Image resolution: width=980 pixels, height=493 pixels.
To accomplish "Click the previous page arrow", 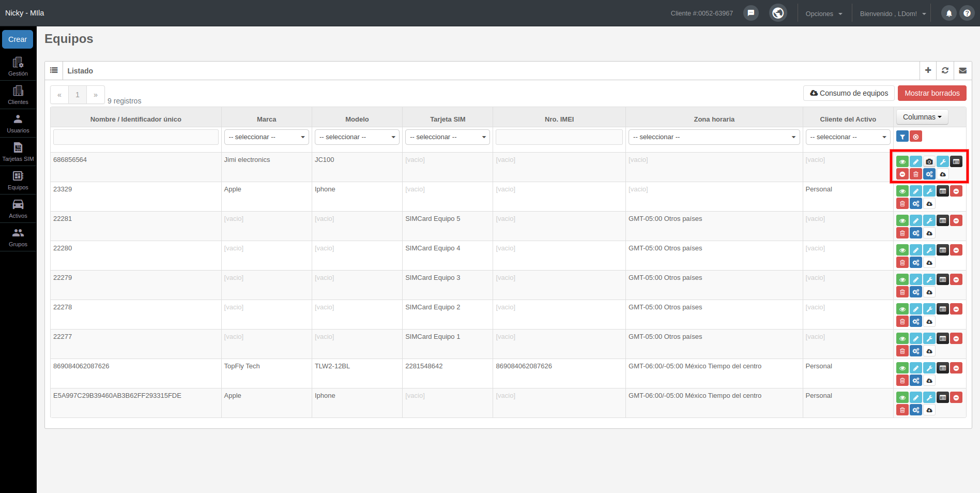I will point(59,95).
